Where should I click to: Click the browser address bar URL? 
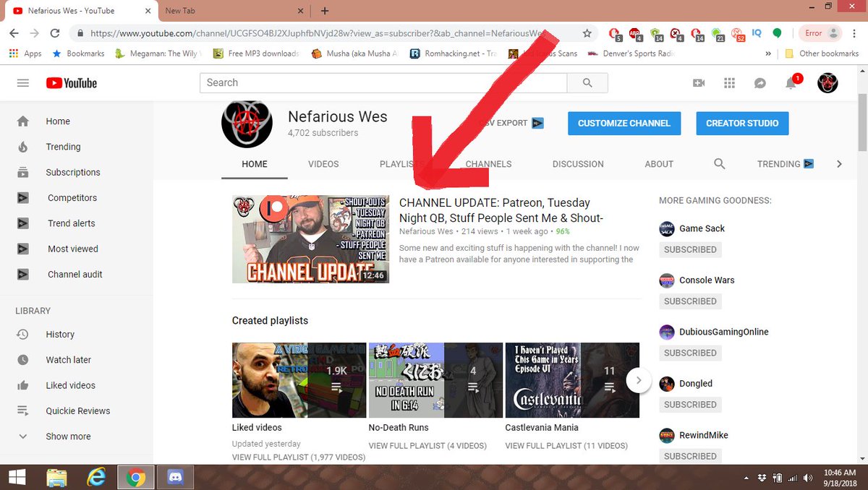click(x=318, y=33)
